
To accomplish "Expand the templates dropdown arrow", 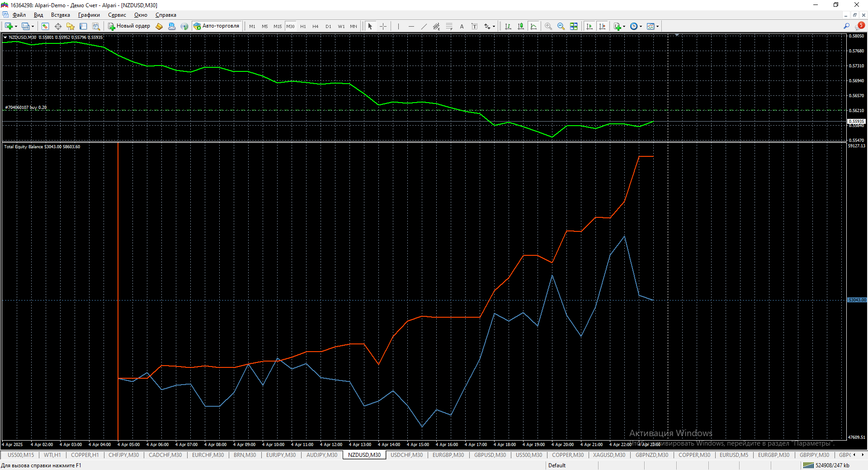I will (657, 26).
